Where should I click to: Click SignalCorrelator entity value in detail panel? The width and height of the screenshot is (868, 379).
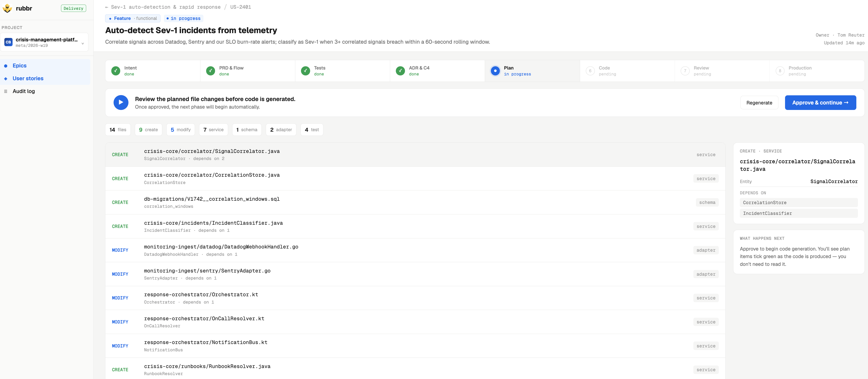pos(834,181)
